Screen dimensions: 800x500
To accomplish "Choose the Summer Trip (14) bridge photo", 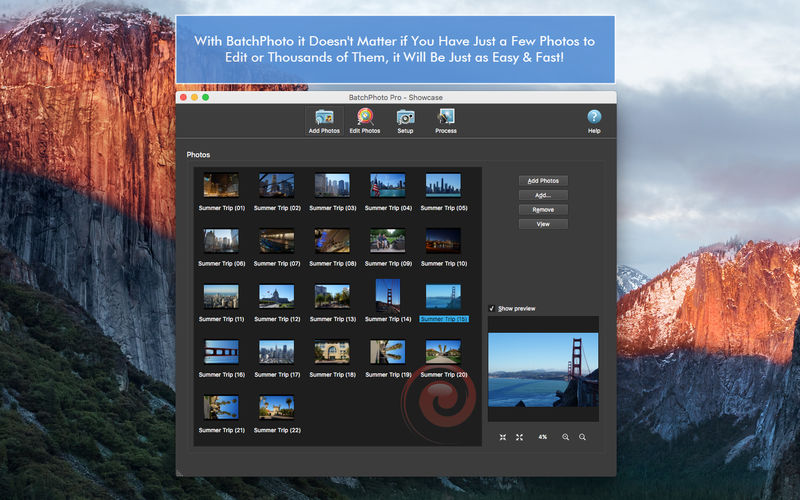I will [x=388, y=295].
